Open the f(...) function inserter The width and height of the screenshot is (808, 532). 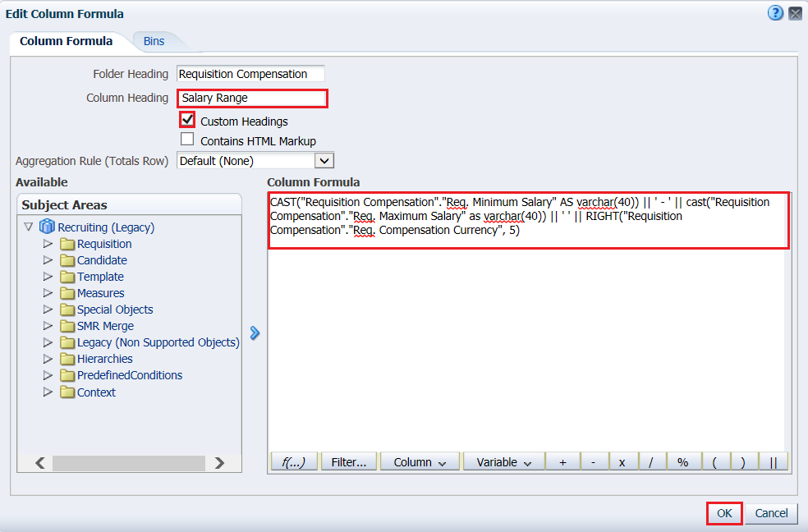click(294, 462)
